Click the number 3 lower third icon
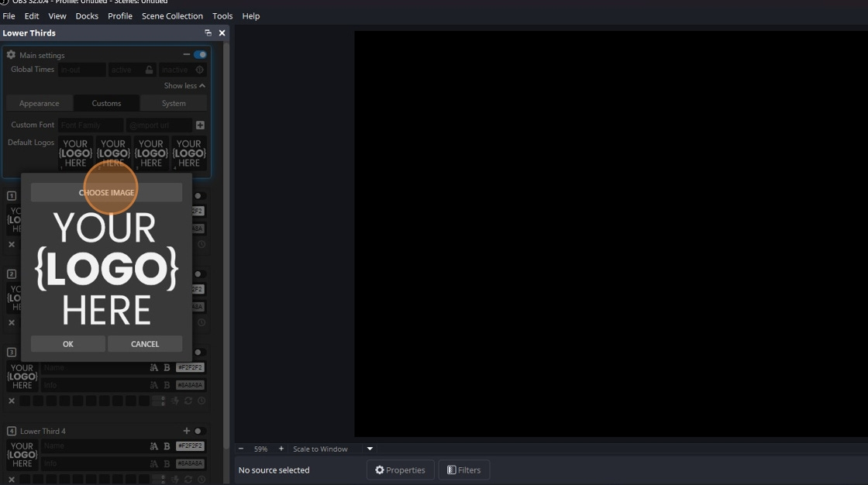The height and width of the screenshot is (485, 868). 11,352
